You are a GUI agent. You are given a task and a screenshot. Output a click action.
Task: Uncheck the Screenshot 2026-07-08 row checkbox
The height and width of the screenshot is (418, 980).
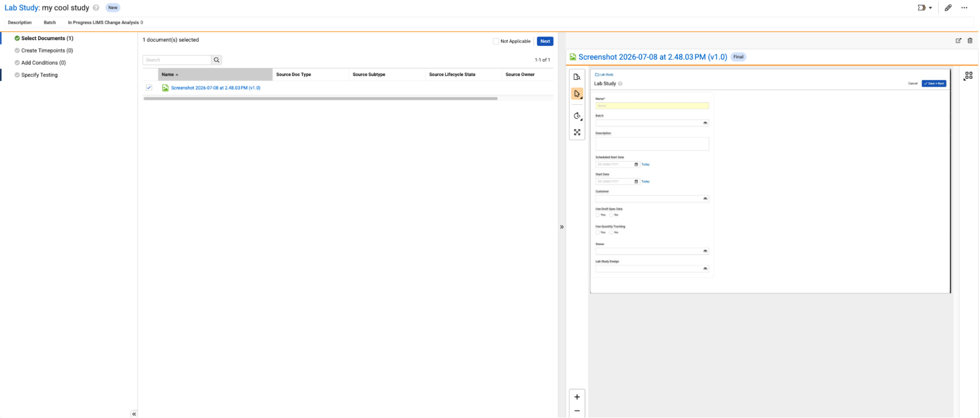[149, 88]
